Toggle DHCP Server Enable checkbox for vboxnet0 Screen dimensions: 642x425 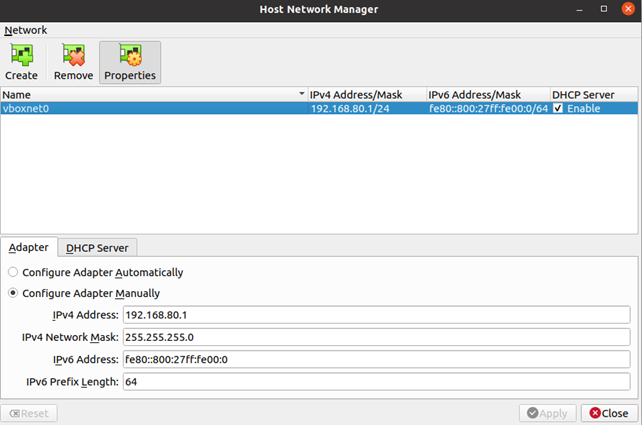[x=558, y=108]
